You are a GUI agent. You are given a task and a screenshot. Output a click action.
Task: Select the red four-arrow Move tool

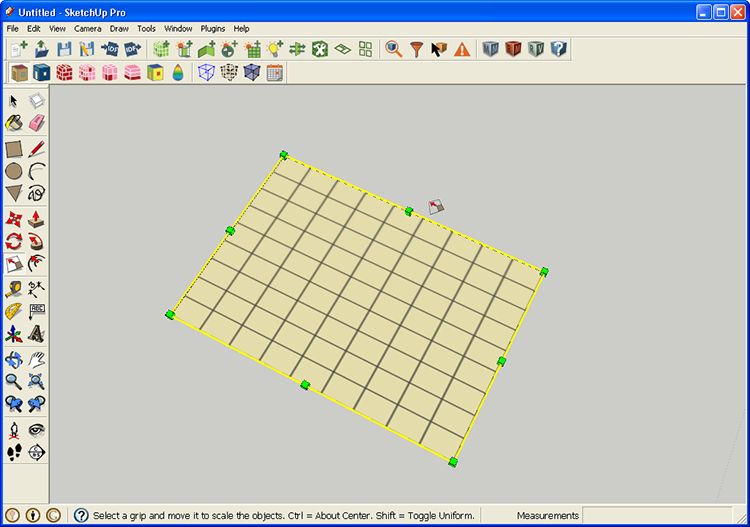[14, 220]
